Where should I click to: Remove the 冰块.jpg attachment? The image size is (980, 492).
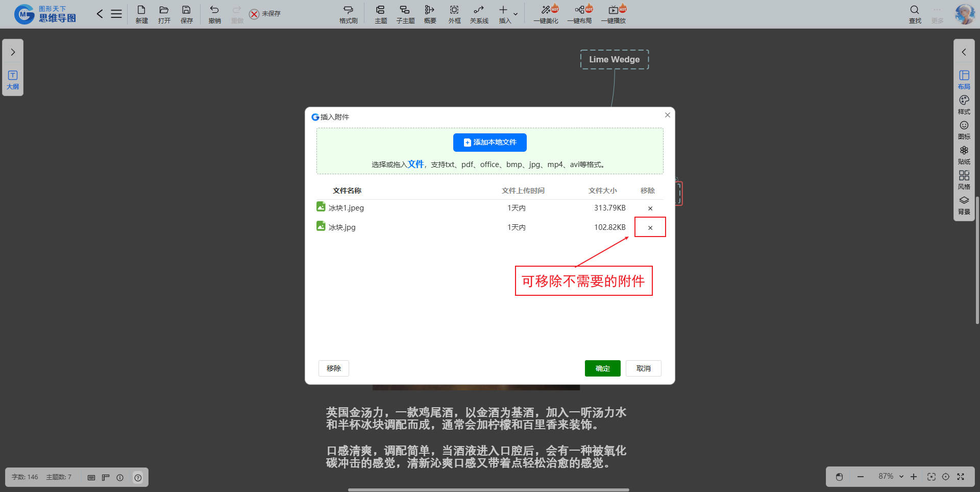(x=650, y=227)
